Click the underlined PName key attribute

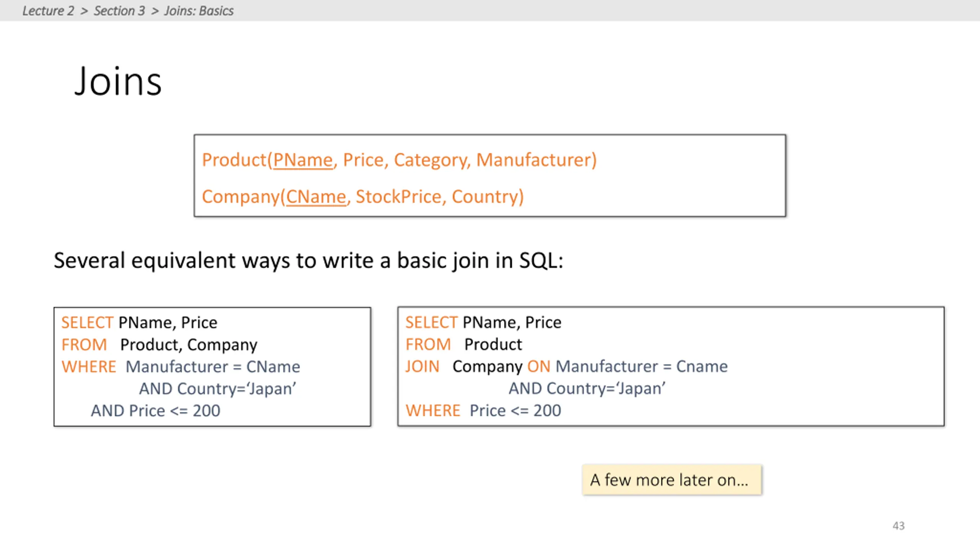coord(303,160)
